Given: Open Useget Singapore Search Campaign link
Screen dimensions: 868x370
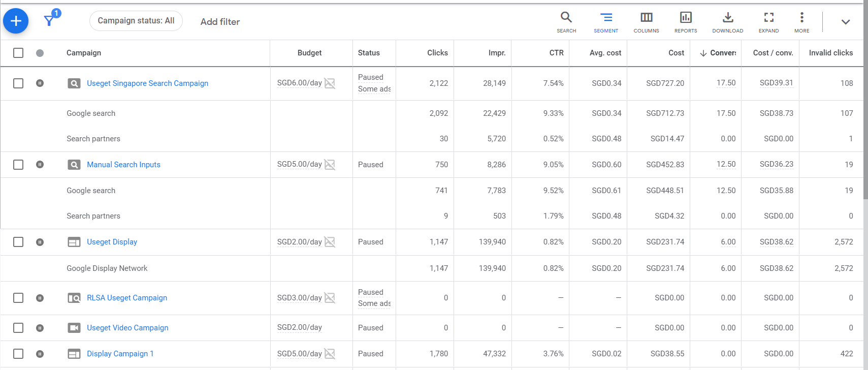Looking at the screenshot, I should point(147,83).
